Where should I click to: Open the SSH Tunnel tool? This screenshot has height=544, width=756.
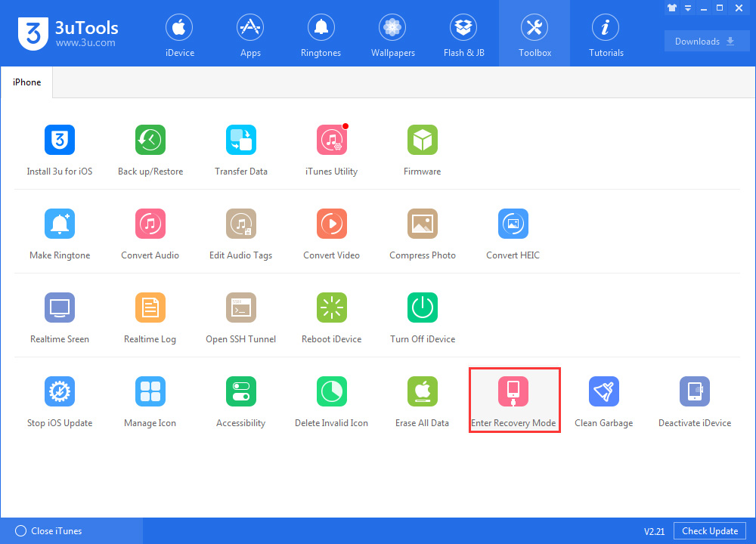[241, 317]
